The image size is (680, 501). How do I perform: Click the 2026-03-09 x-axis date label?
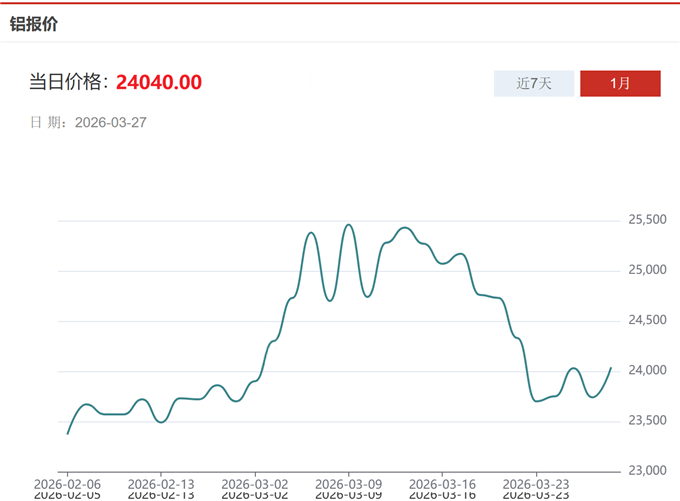click(x=348, y=483)
